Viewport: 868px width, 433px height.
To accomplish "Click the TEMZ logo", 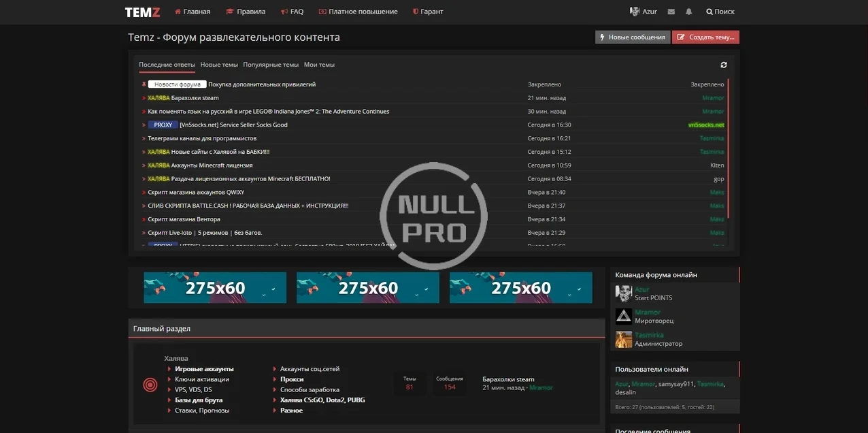I will (x=142, y=12).
